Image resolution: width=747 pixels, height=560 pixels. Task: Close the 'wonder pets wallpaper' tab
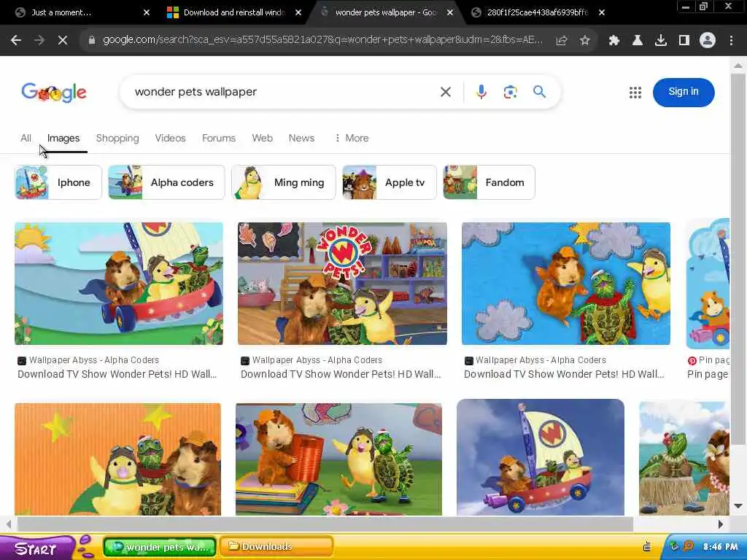[x=449, y=12]
